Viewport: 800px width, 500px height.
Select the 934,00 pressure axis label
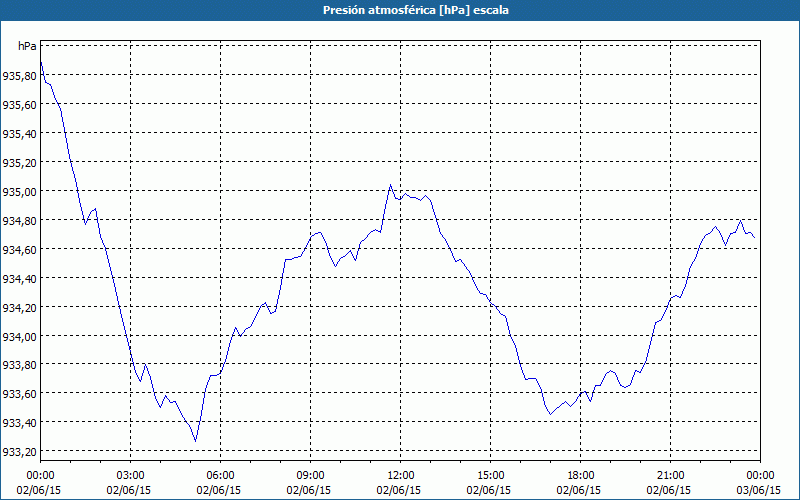(19, 336)
